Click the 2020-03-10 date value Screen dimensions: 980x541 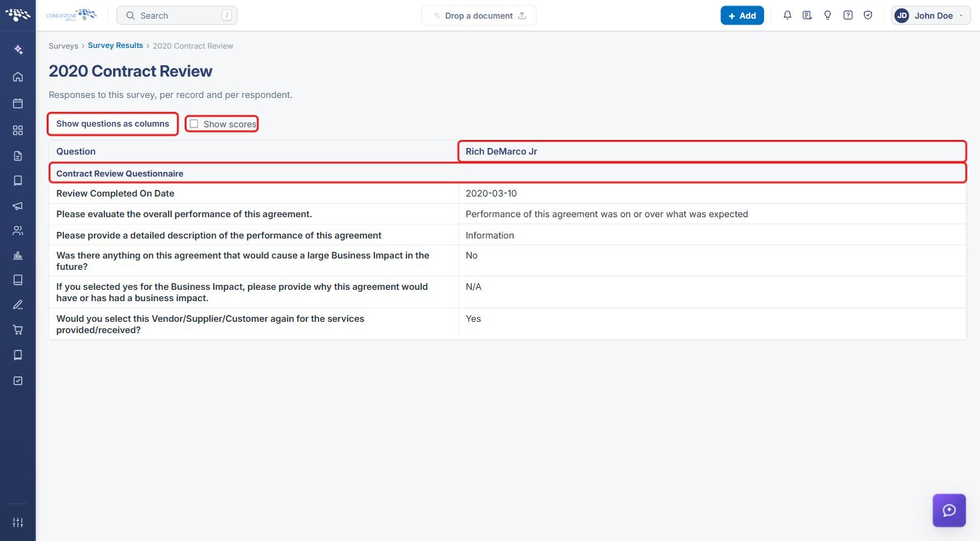(491, 193)
